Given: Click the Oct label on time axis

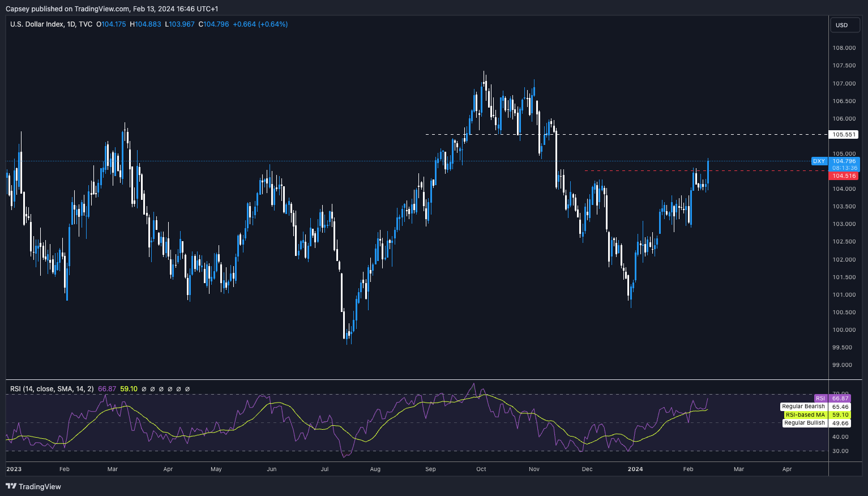Looking at the screenshot, I should tap(481, 469).
